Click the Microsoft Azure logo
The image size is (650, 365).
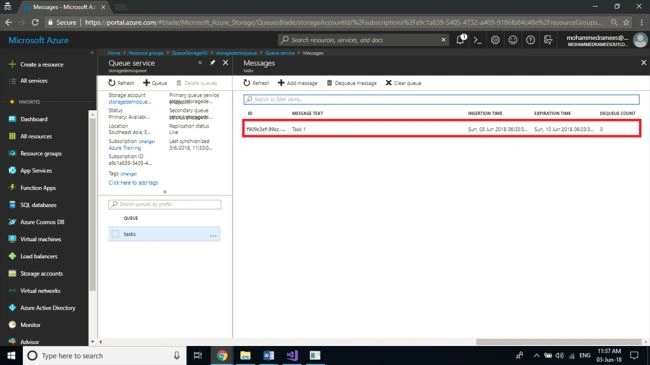[x=39, y=40]
